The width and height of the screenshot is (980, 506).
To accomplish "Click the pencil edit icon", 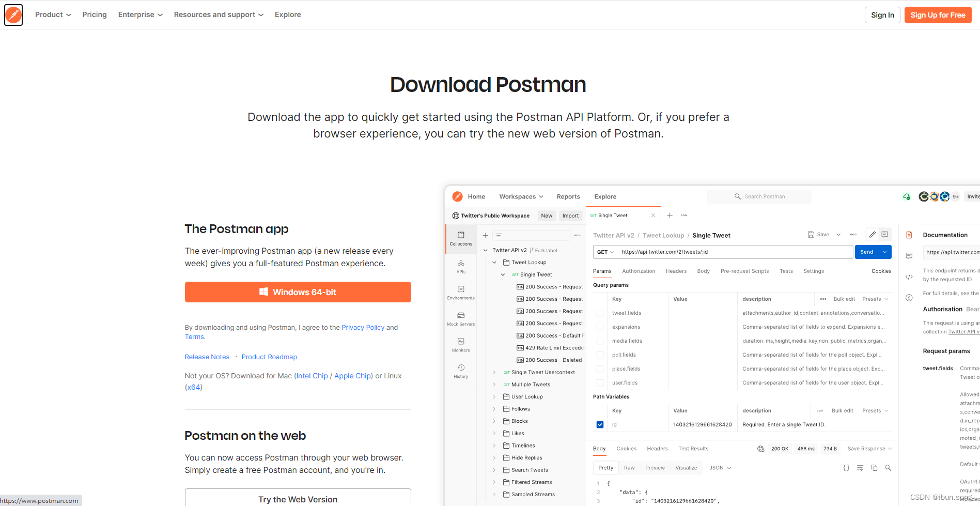I will coord(872,235).
